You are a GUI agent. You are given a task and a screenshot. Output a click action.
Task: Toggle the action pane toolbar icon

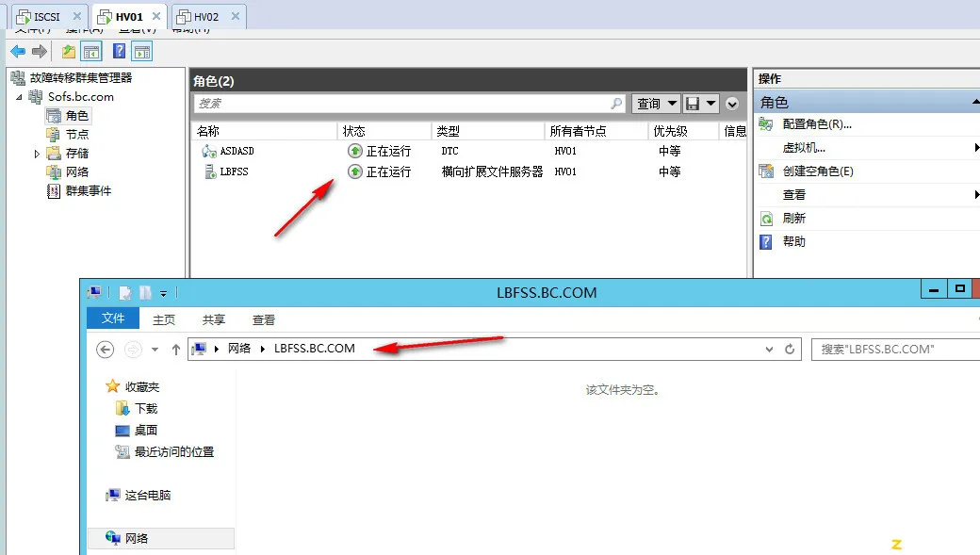pyautogui.click(x=142, y=51)
